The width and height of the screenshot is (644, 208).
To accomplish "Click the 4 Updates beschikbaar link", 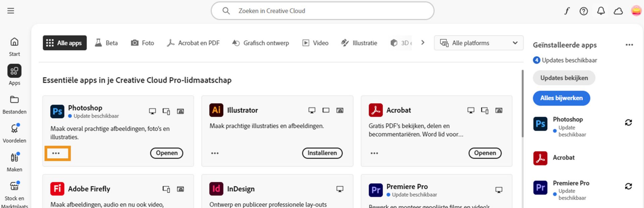I will [565, 60].
